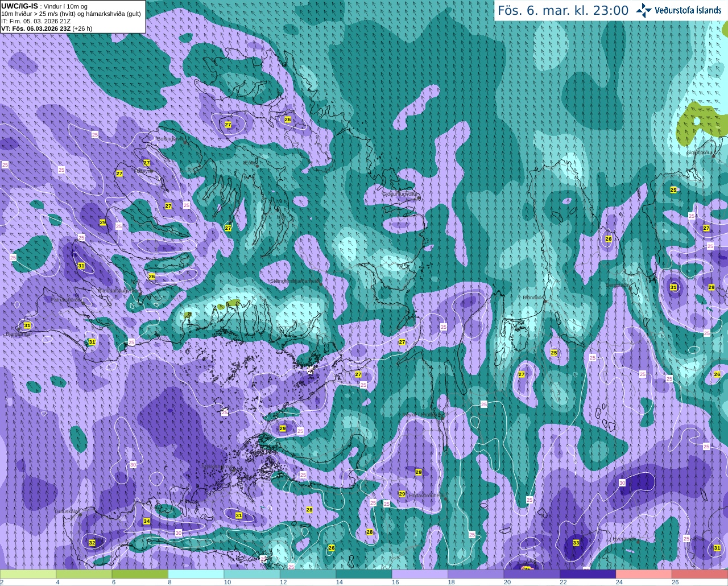Click the Blönduós station label
This screenshot has height=586, width=728.
(533, 298)
